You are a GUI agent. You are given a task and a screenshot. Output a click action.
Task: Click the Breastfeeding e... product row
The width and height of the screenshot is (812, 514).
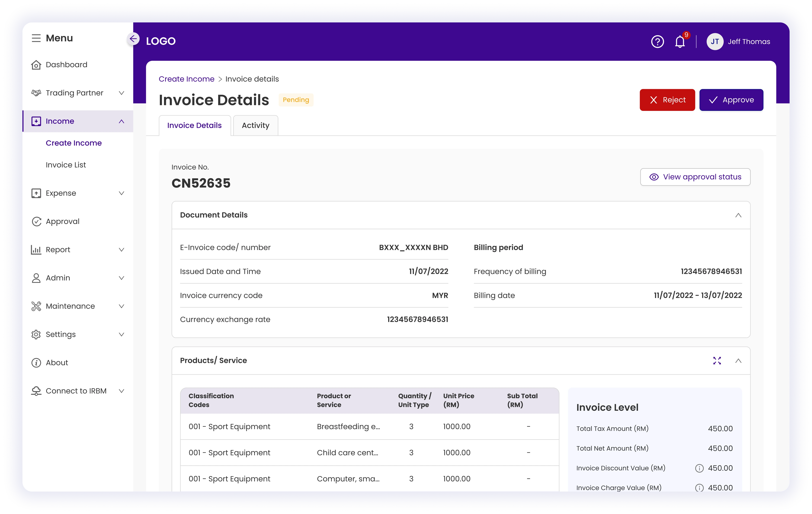[370, 426]
